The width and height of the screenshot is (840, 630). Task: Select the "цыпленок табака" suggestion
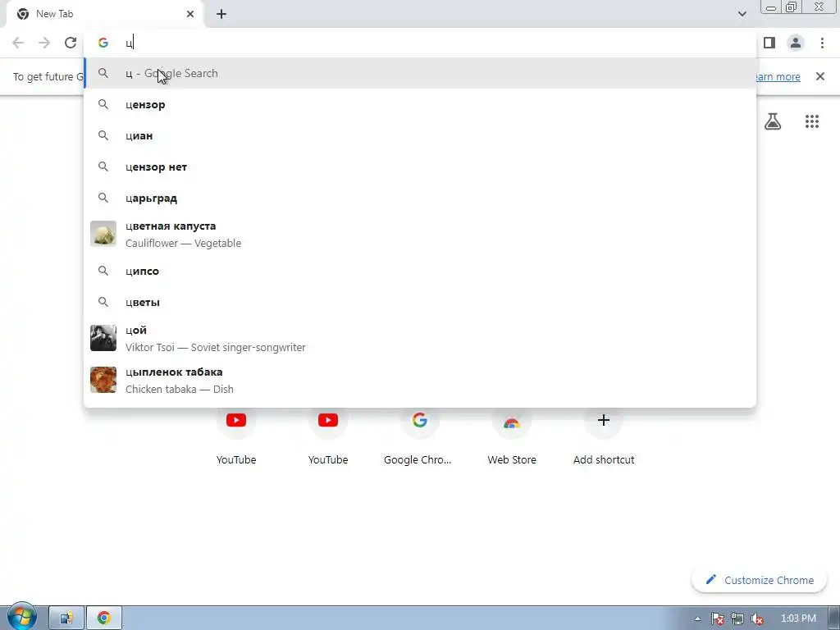pyautogui.click(x=420, y=380)
